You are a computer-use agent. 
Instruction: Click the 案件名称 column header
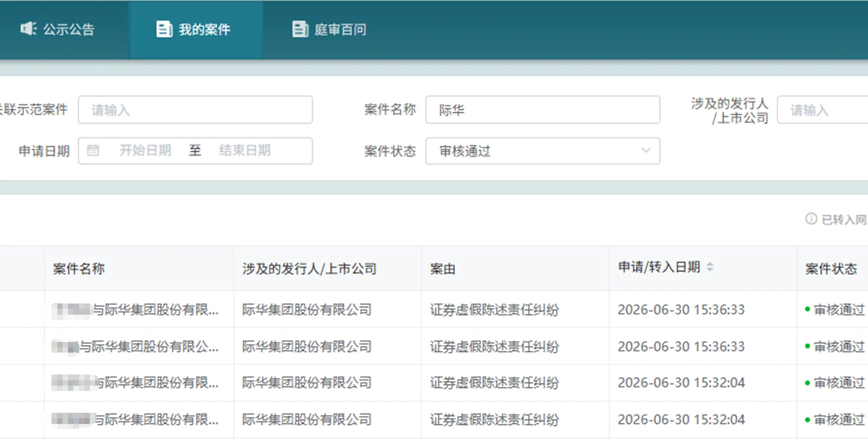(79, 269)
